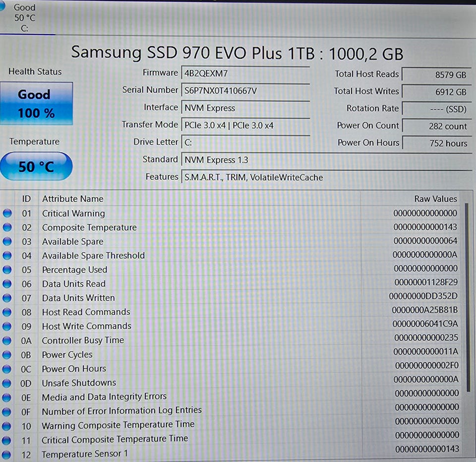Click the status icon for Composite Temperature
The image size is (476, 462).
point(7,227)
